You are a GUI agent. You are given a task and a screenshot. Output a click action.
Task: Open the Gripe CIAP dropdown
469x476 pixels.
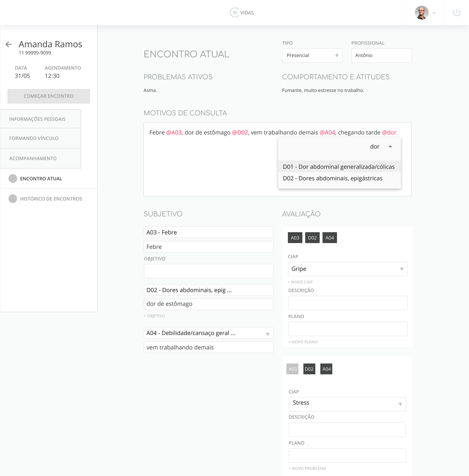pyautogui.click(x=347, y=269)
